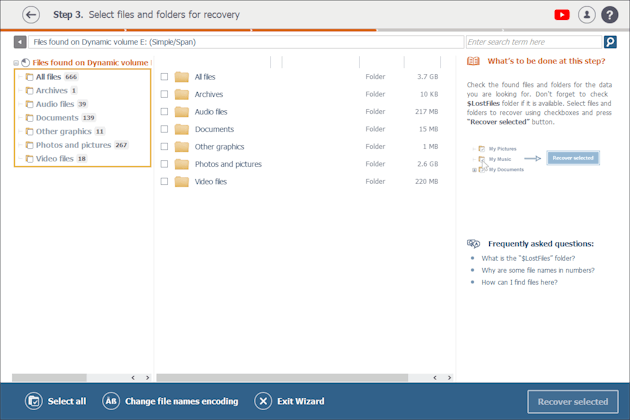This screenshot has width=630, height=420.
Task: Select Documents in the tree
Action: click(x=57, y=118)
